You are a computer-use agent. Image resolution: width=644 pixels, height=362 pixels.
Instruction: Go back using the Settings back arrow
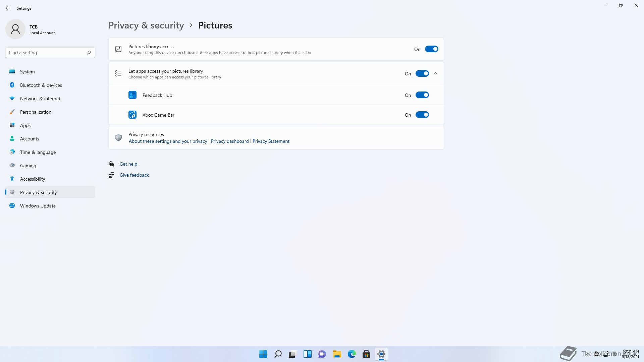point(8,8)
